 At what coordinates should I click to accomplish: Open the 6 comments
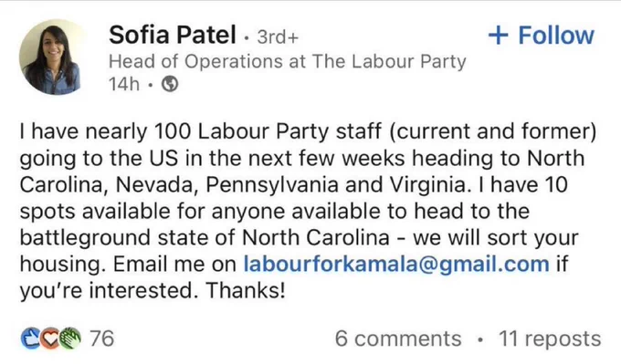tap(398, 339)
